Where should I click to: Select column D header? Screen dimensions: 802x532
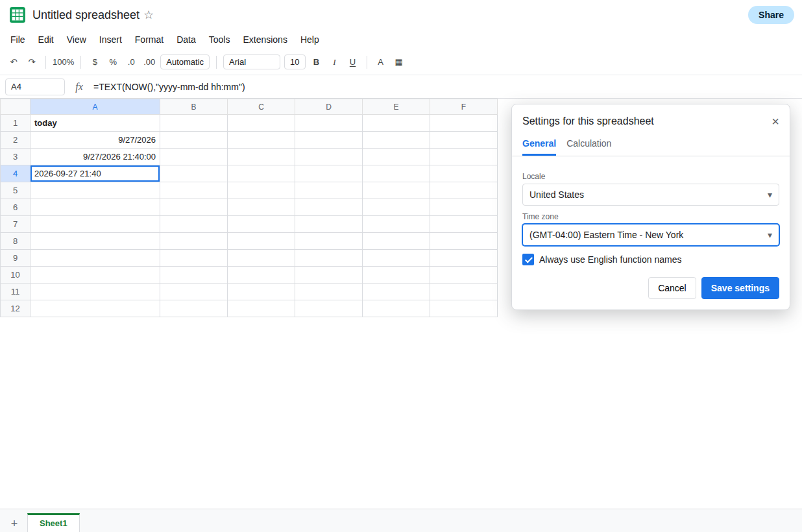(328, 107)
